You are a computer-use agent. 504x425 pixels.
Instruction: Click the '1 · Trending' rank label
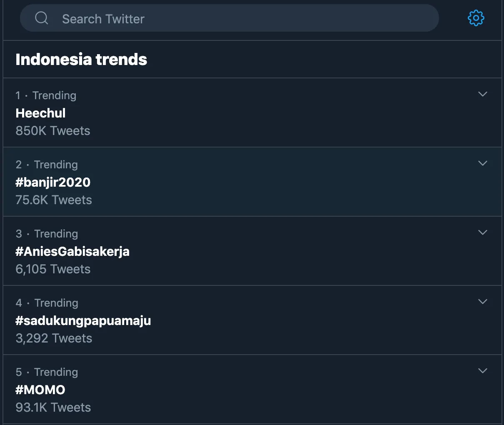46,95
